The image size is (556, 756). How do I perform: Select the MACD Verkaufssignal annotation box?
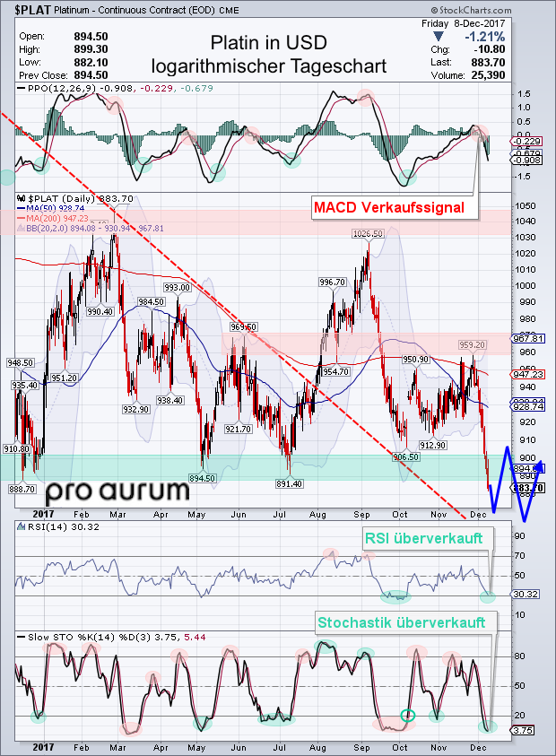388,208
